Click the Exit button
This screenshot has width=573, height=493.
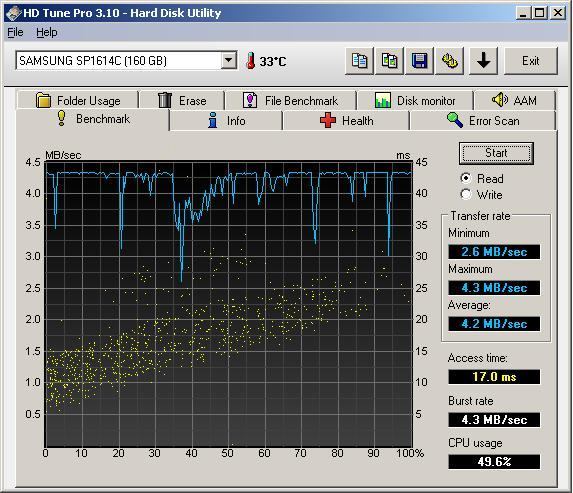point(531,61)
